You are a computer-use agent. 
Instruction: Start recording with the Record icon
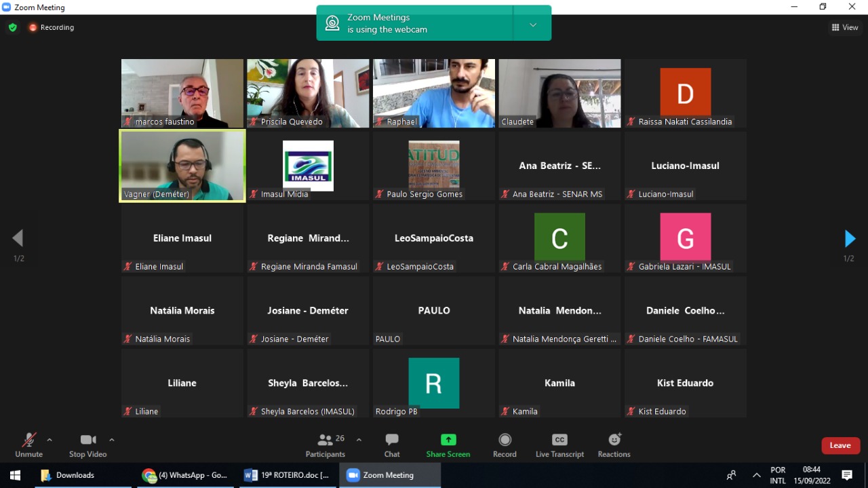coord(505,445)
